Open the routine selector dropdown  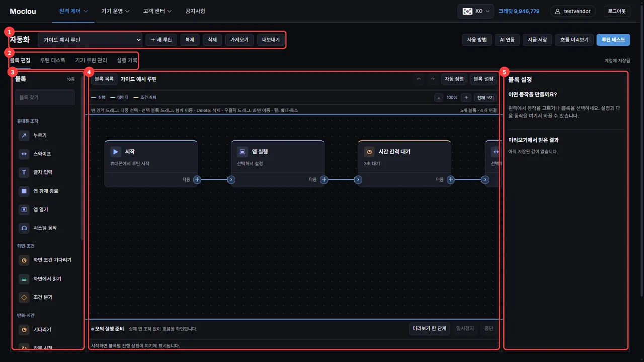(90, 40)
